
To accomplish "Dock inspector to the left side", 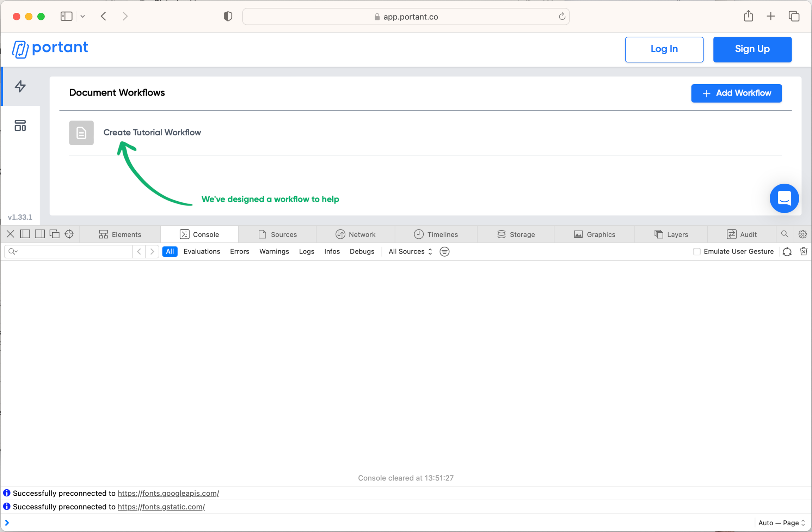I will (x=25, y=234).
